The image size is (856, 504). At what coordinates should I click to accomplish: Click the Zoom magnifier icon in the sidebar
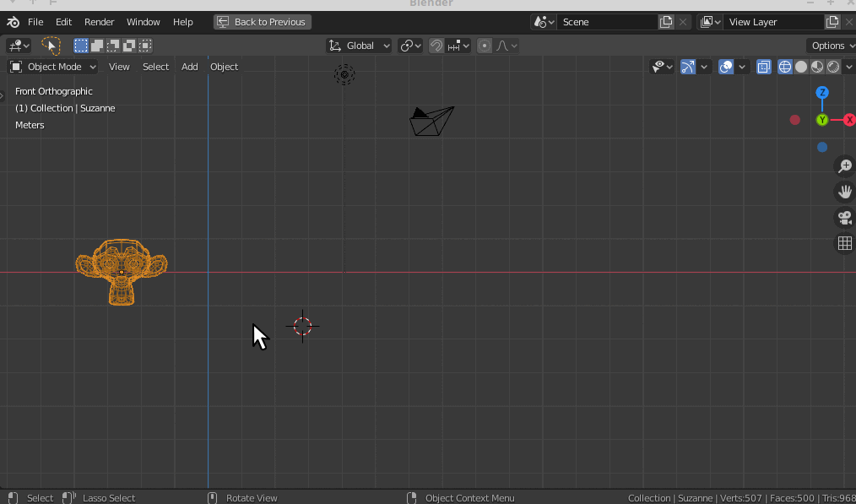point(844,166)
